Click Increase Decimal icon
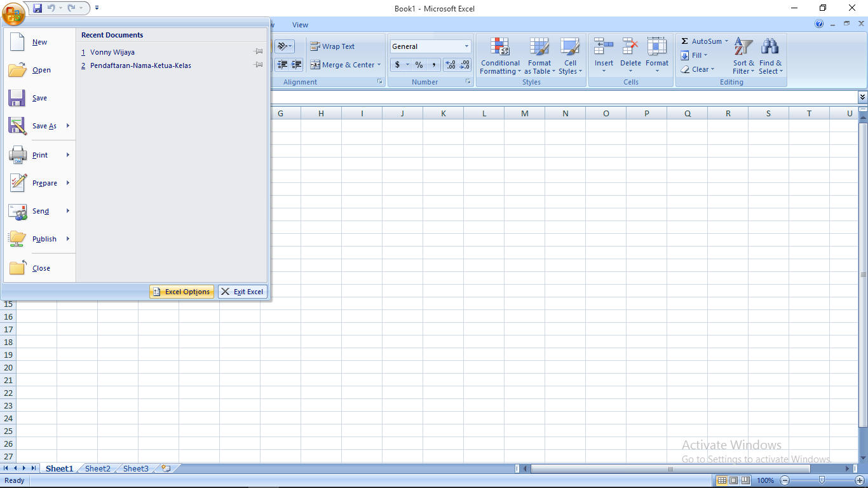Viewport: 868px width, 488px height. click(x=451, y=65)
